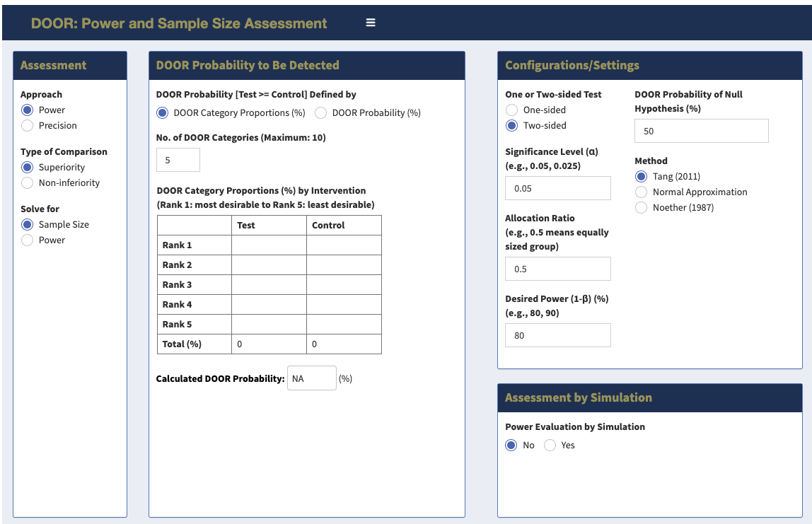The image size is (812, 524).
Task: Click the DOOR: Power and Sample Size title
Action: tap(179, 23)
